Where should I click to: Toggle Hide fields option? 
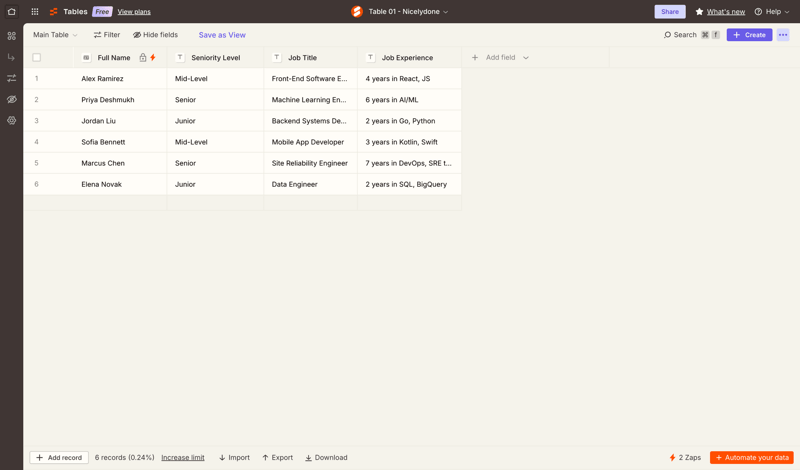156,35
